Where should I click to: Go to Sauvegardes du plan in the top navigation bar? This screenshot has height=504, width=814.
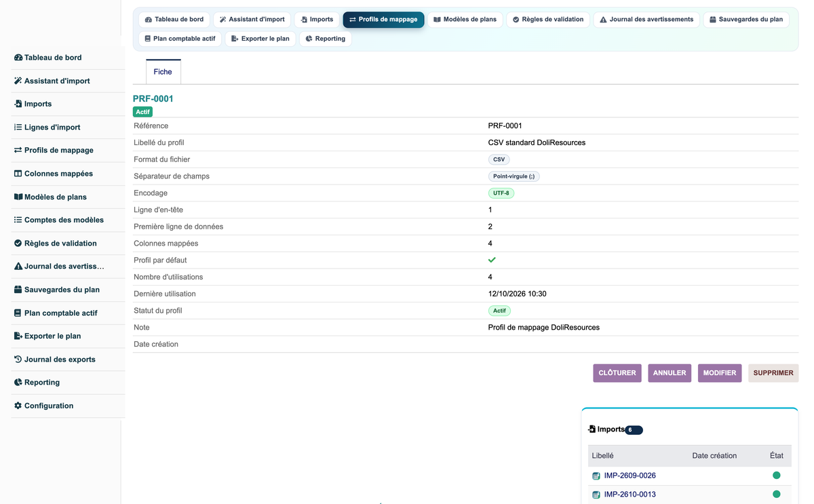(x=746, y=20)
